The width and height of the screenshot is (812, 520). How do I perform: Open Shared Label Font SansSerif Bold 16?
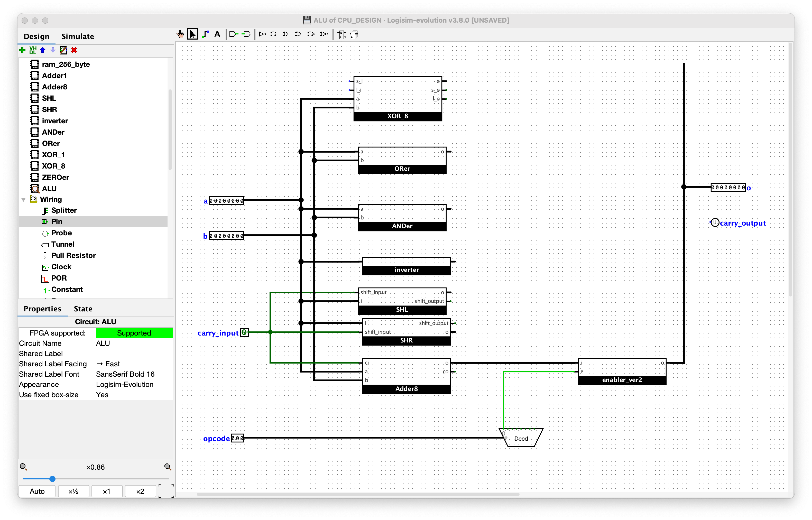tap(134, 374)
